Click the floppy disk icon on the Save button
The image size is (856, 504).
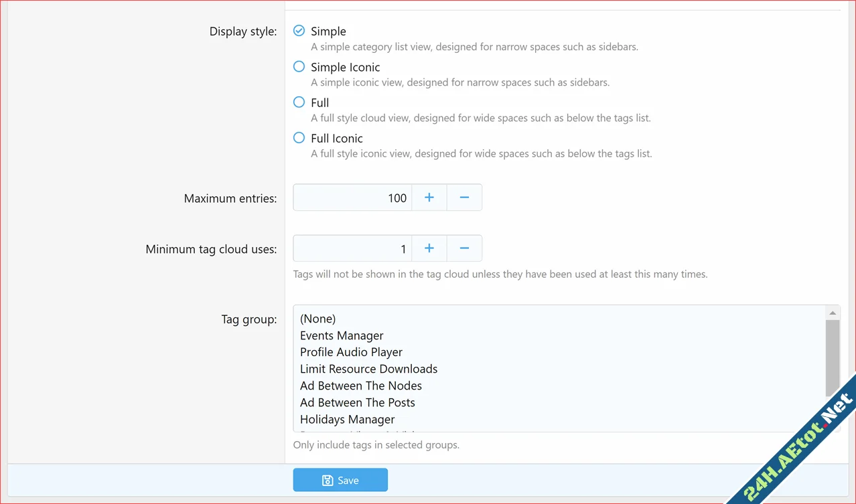tap(327, 480)
